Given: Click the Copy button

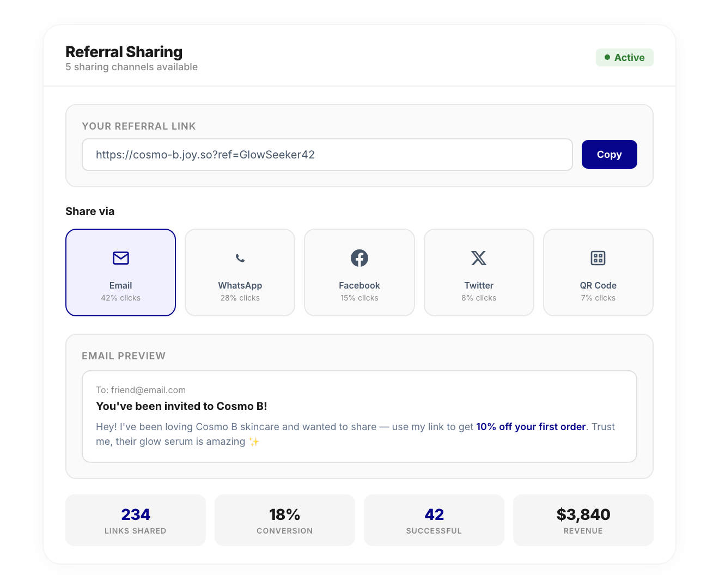Looking at the screenshot, I should tap(609, 154).
